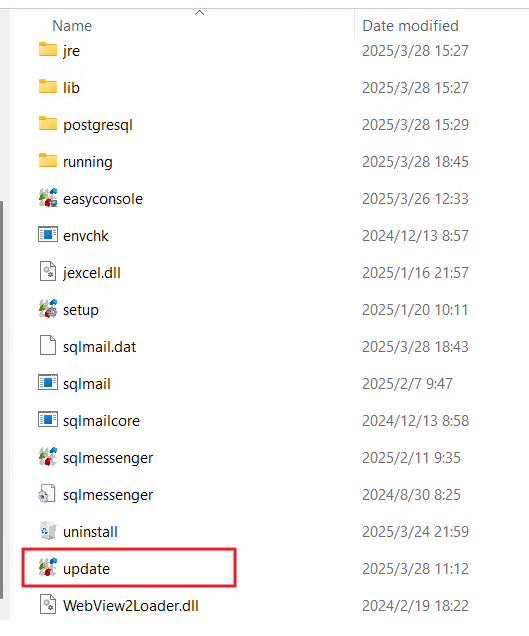Screen dimensions: 529x636
Task: Sort by Date modified column header
Action: click(410, 26)
